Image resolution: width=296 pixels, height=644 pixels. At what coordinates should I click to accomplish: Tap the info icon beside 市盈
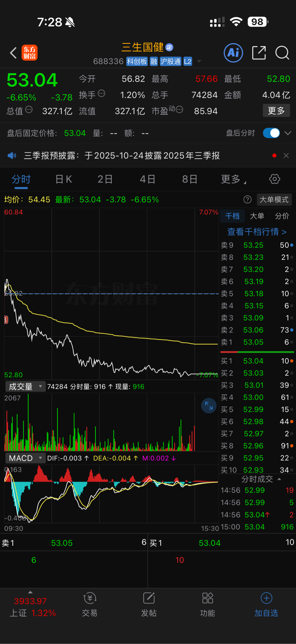pos(179,110)
